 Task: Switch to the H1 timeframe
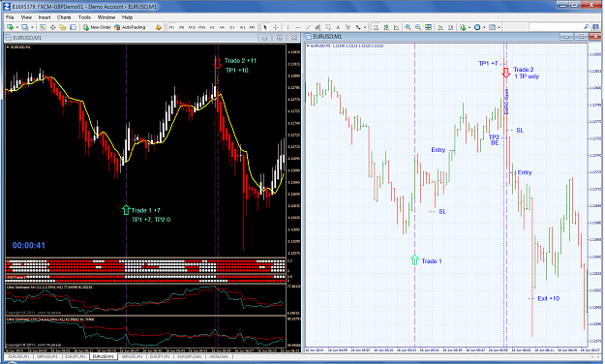click(x=212, y=27)
